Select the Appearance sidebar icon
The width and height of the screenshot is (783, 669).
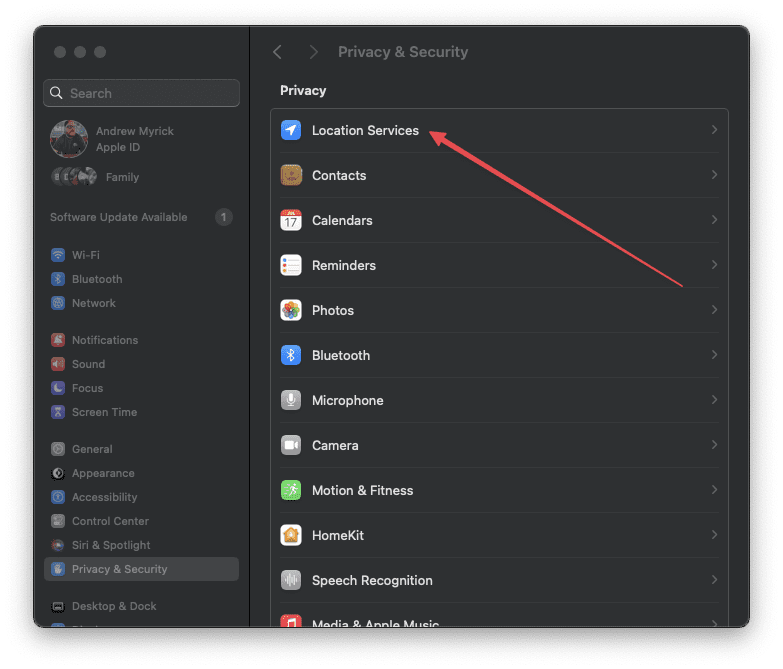coord(58,473)
